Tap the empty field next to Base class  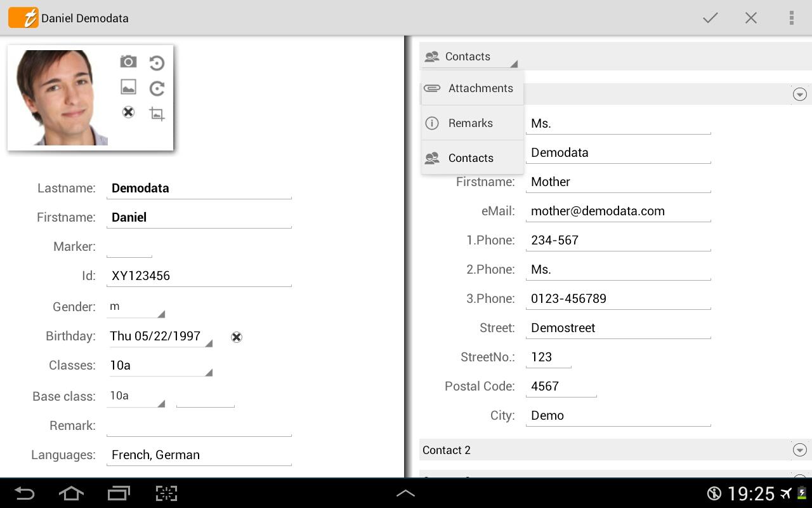point(206,396)
